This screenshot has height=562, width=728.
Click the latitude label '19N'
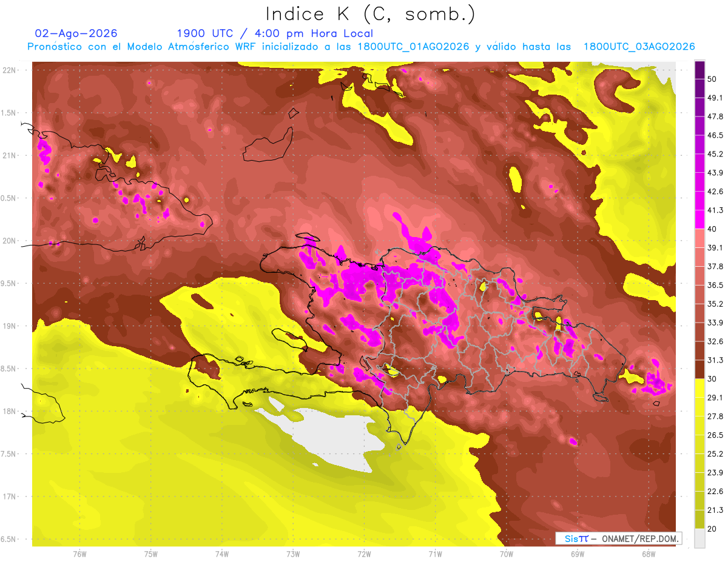pyautogui.click(x=10, y=326)
